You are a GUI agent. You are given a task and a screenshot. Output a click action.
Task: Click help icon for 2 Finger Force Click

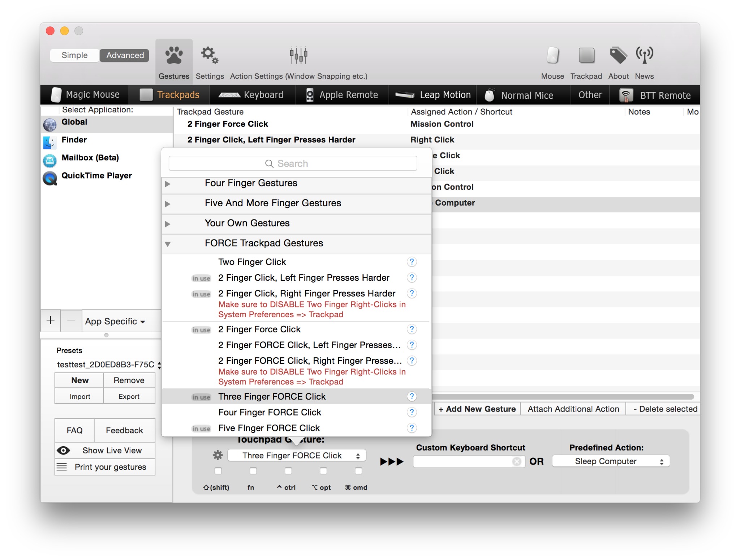pos(412,329)
